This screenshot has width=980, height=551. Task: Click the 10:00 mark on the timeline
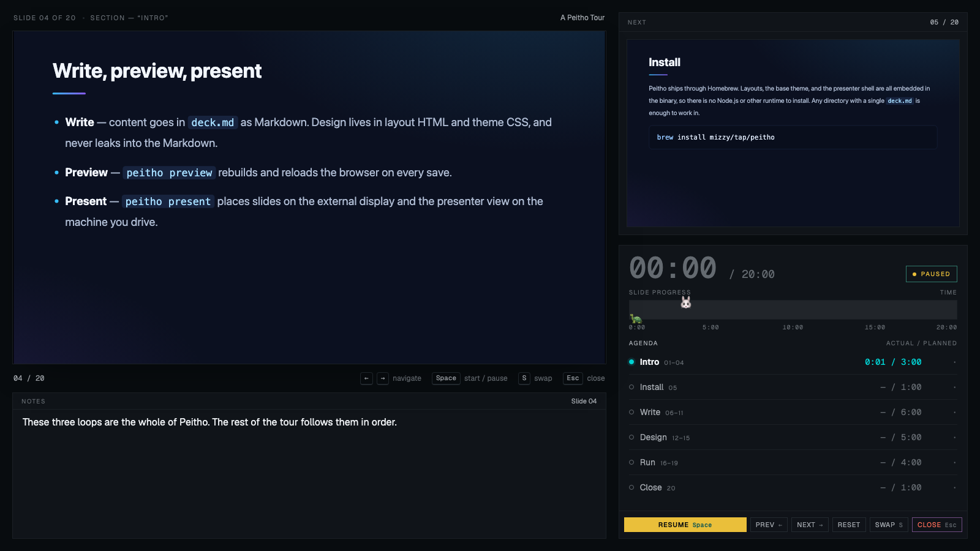793,328
